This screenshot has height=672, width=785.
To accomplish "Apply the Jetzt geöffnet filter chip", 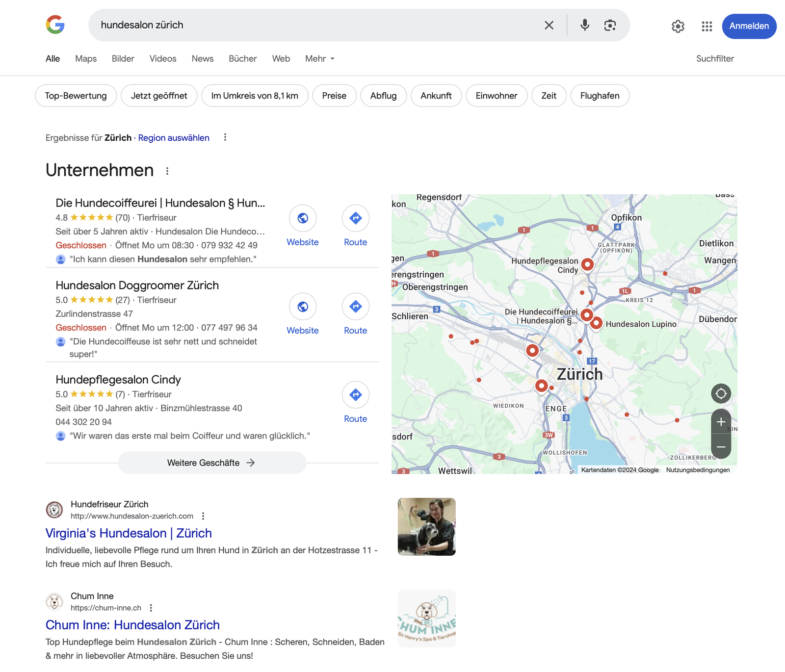I will pyautogui.click(x=159, y=96).
